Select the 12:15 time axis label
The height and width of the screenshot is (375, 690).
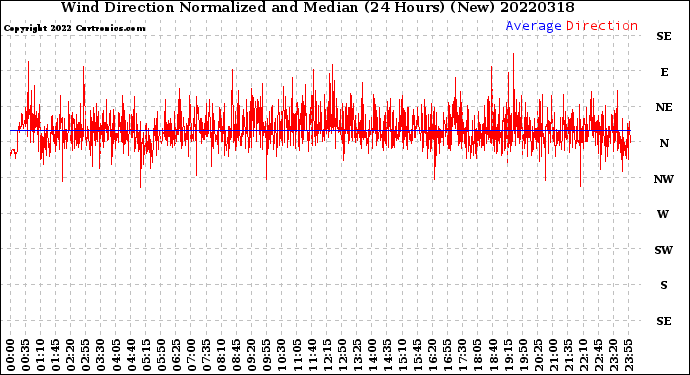pos(327,355)
